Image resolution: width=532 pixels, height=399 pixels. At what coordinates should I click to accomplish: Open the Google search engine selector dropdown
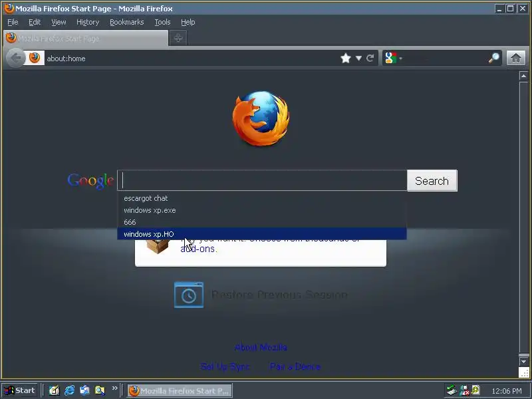tap(393, 58)
